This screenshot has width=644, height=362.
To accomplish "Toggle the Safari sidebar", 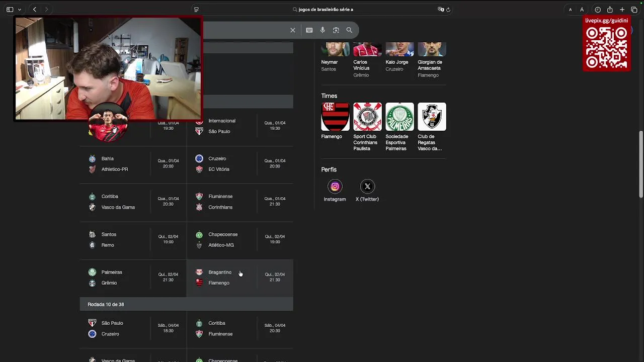I will tap(10, 10).
